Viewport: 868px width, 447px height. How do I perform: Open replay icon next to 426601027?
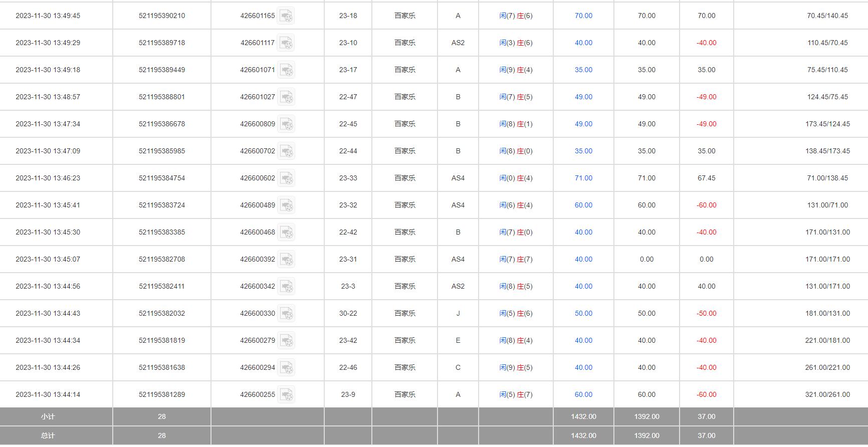coord(286,97)
